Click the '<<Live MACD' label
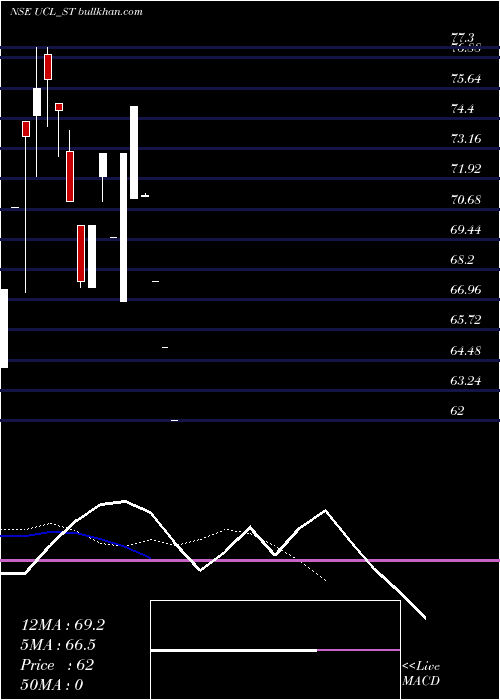Image resolution: width=500 pixels, height=700 pixels. pos(421,673)
